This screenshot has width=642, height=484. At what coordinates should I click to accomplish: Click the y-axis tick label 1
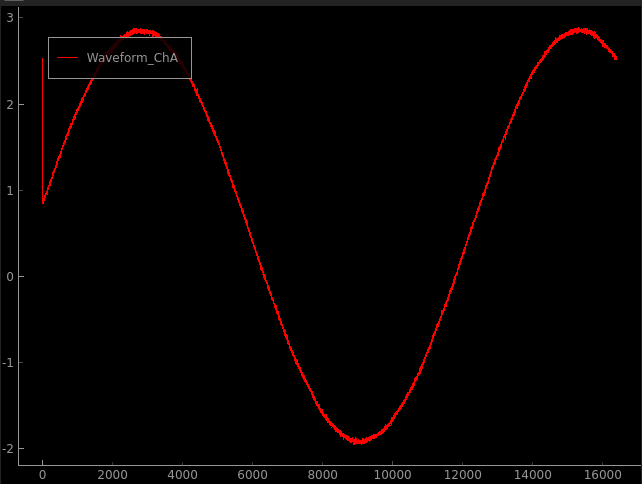click(9, 190)
